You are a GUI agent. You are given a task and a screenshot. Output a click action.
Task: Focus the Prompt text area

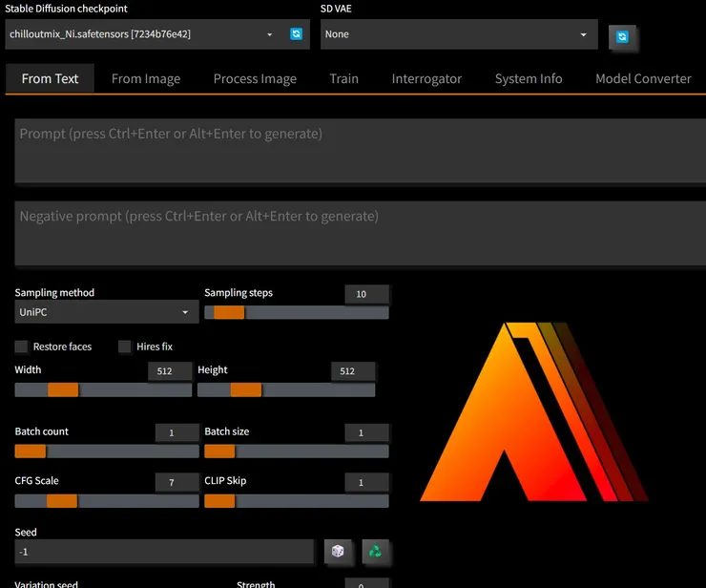(361, 151)
